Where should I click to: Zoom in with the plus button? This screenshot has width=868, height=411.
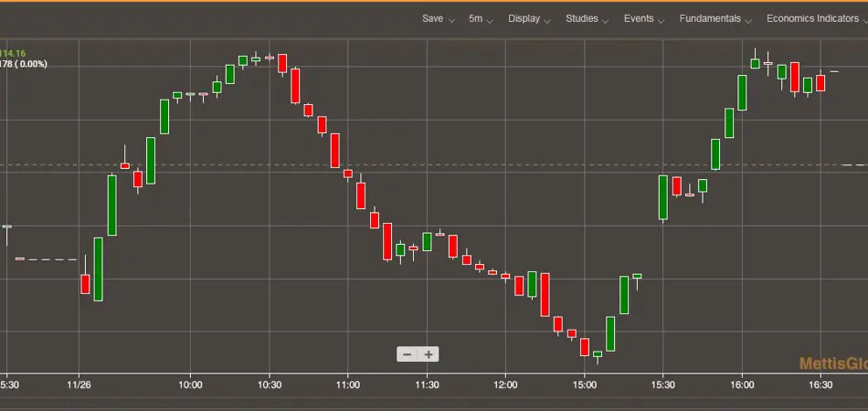(x=429, y=354)
